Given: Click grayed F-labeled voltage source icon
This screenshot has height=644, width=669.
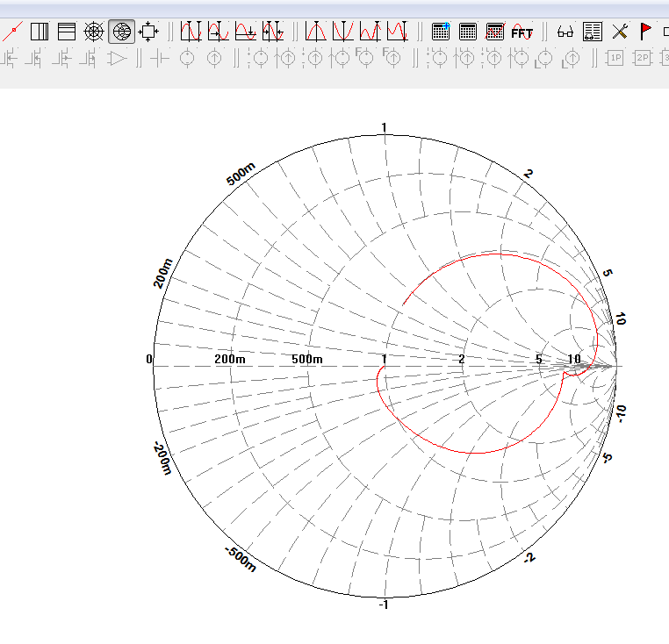Looking at the screenshot, I should point(364,58).
